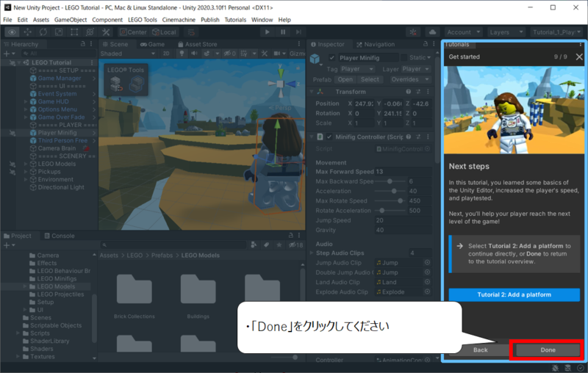The width and height of the screenshot is (588, 373).
Task: Adjust the Max Backward Speed slider
Action: [x=390, y=181]
